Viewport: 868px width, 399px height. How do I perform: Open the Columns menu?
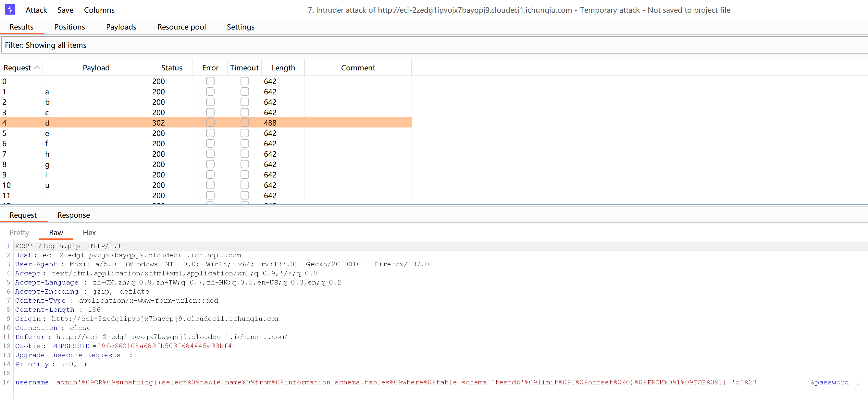click(99, 10)
